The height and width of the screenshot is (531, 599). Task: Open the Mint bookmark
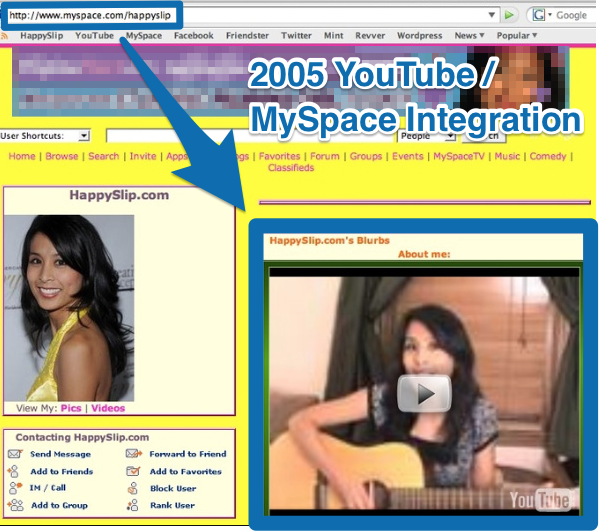point(333,36)
